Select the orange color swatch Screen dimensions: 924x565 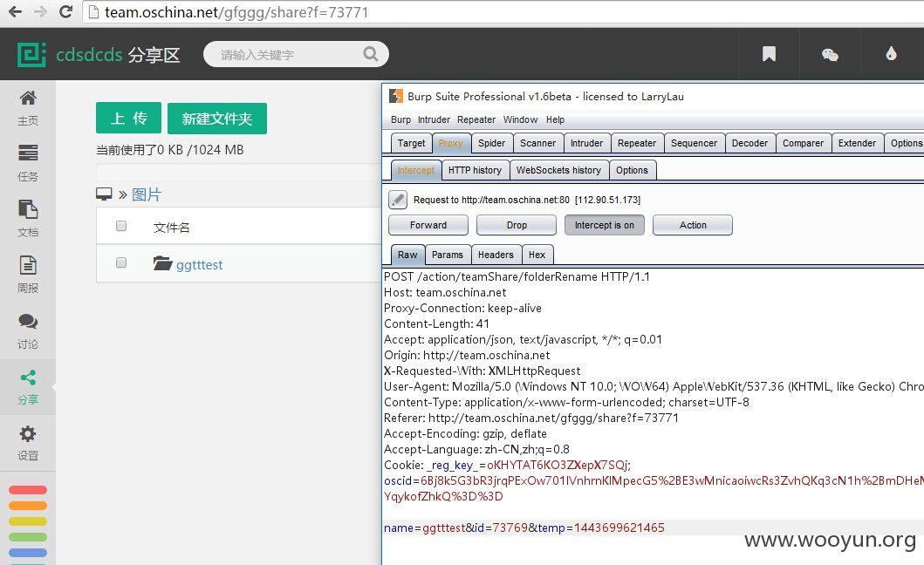[28, 506]
